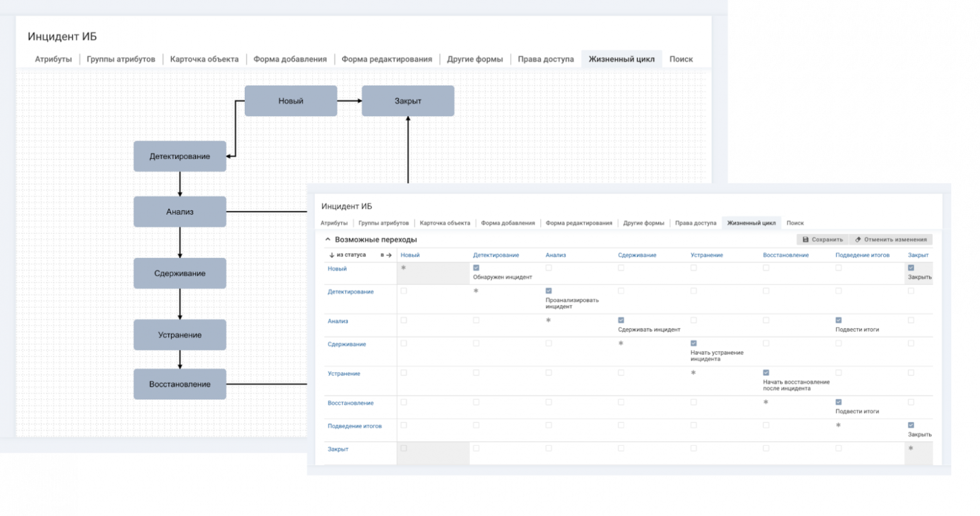Click the Новый node in the lifecycle diagram
Screen dimensions: 980x516
tap(290, 101)
